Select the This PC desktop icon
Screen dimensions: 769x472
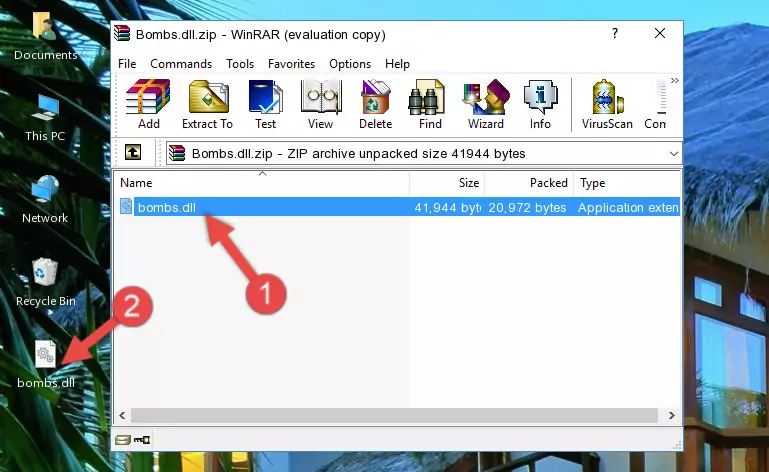(45, 118)
